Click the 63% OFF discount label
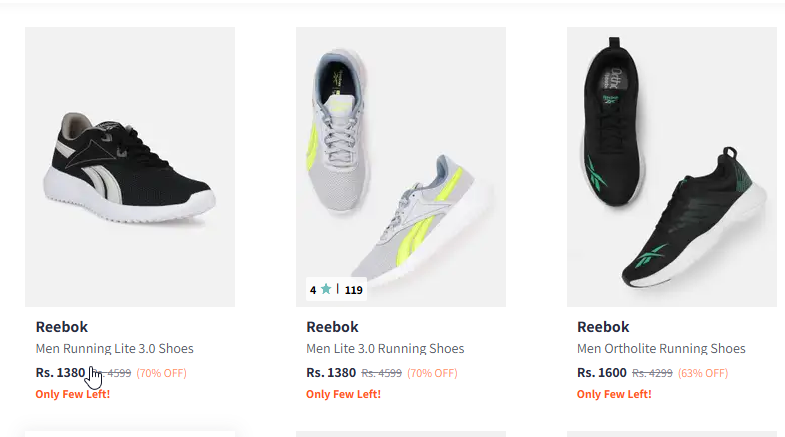Screen dimensions: 785x437 tap(703, 373)
